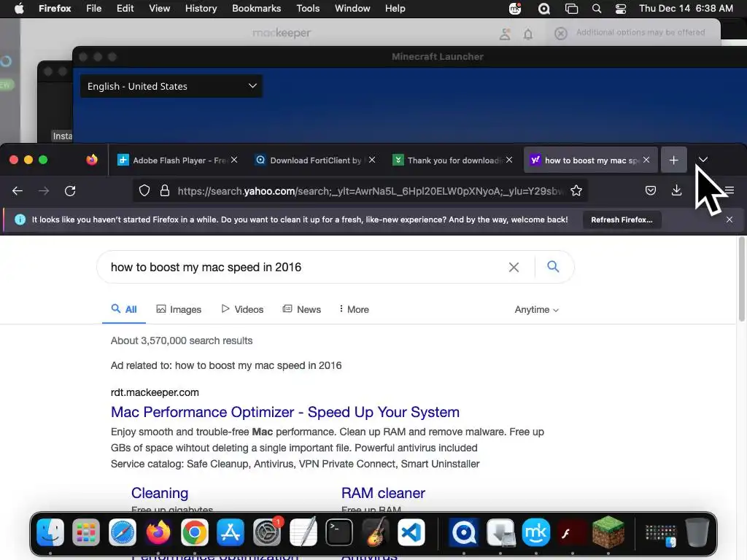Click into the Yahoo search field

click(x=305, y=267)
